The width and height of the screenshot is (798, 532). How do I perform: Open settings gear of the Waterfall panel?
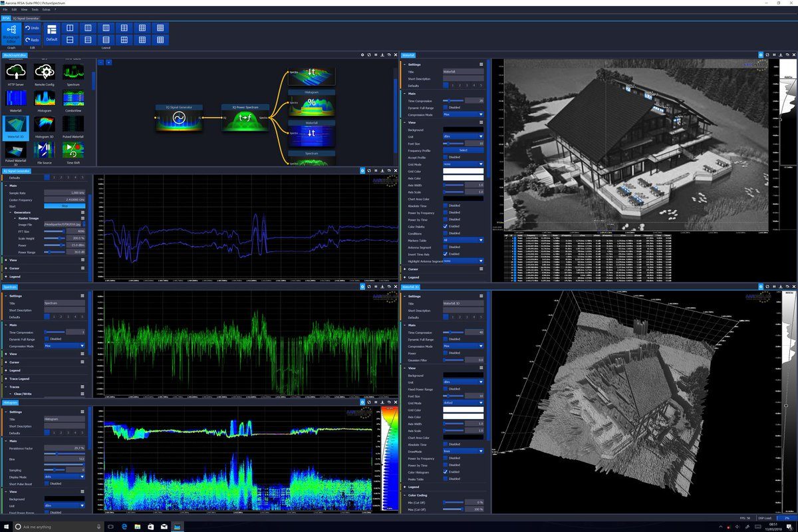coord(761,55)
